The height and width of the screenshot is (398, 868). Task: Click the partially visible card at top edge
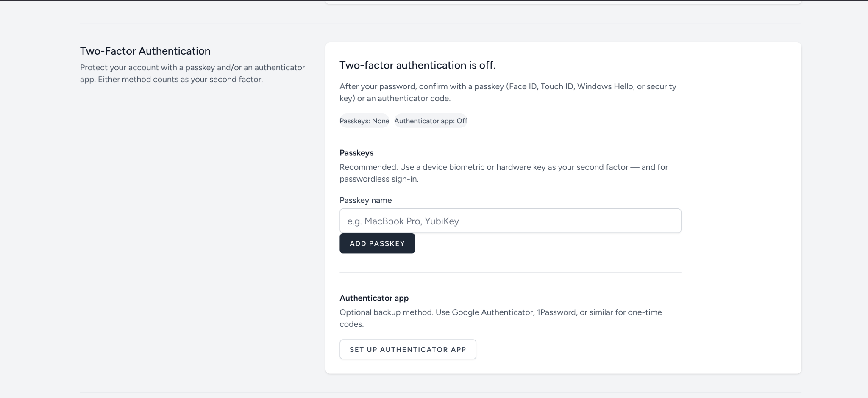point(563,2)
